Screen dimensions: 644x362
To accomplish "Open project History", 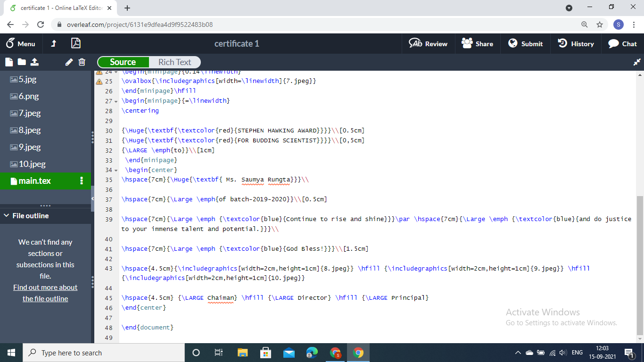I will click(x=576, y=44).
